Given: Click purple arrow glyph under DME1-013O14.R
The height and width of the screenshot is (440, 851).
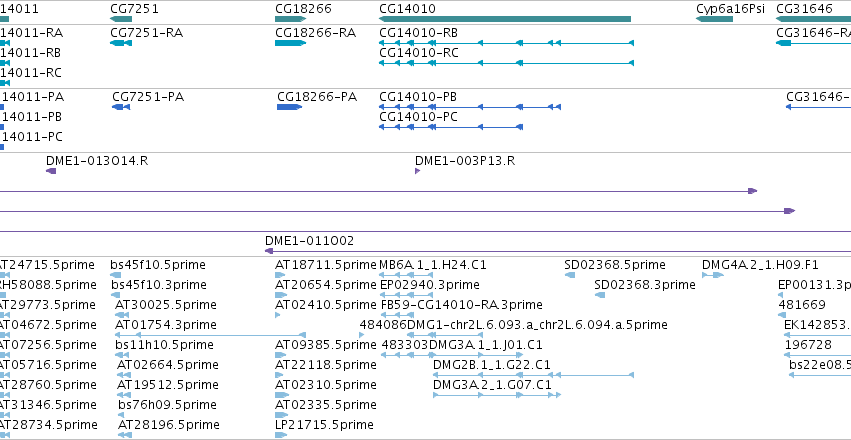Looking at the screenshot, I should click(x=51, y=171).
